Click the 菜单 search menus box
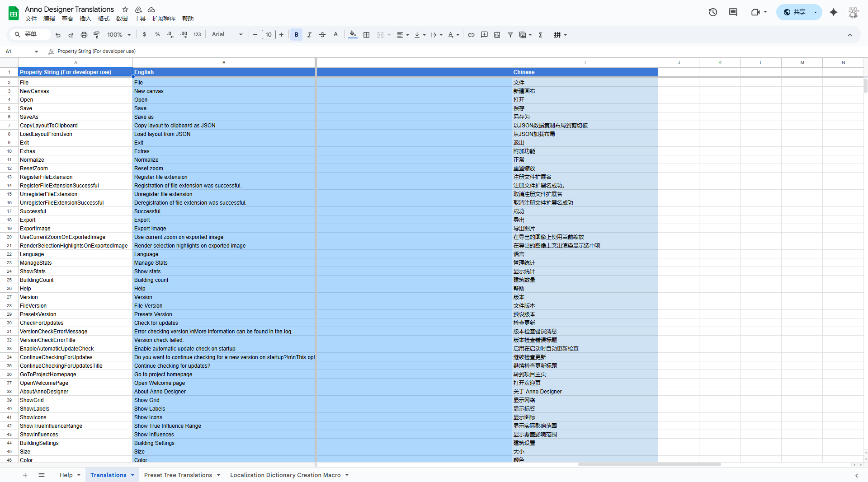This screenshot has width=868, height=482. [31, 34]
